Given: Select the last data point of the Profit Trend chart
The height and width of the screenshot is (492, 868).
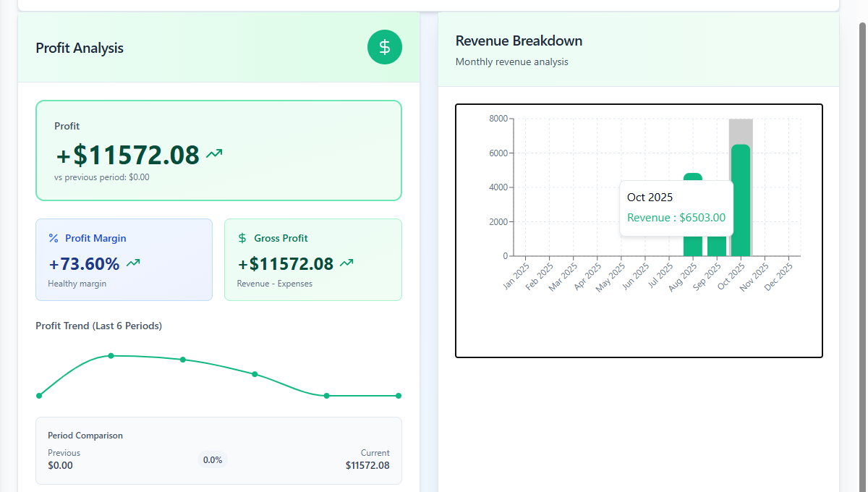Looking at the screenshot, I should (x=399, y=396).
